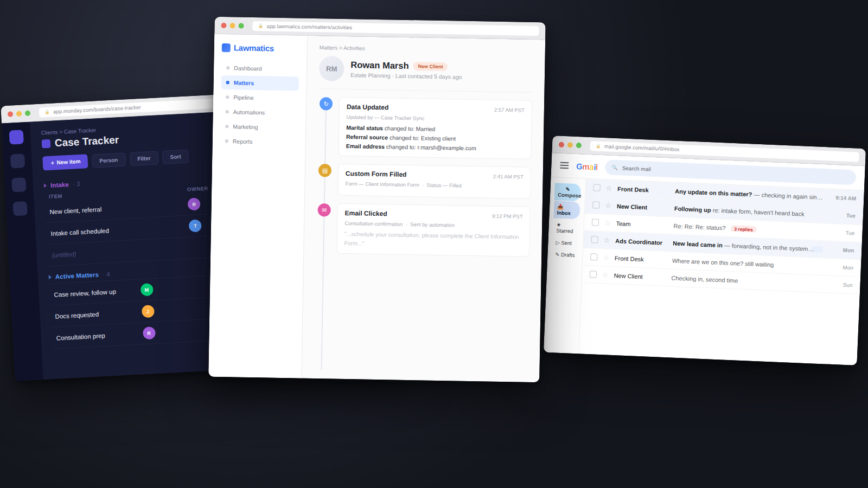Viewport: 868px width, 488px height.
Task: Star the Ads Coordinator email
Action: point(607,240)
